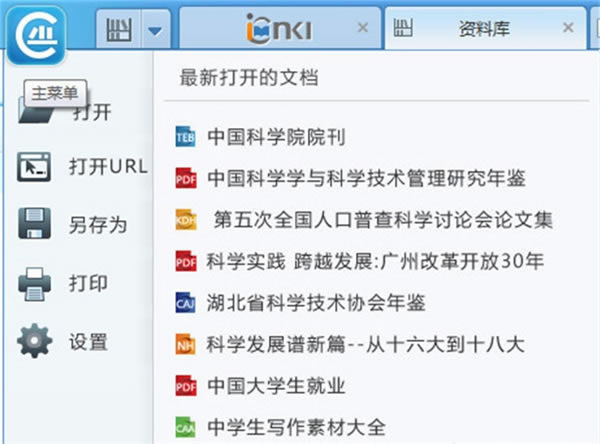600x444 pixels.
Task: Click the TEB icon beside 中国科学院院刊
Action: click(x=186, y=137)
